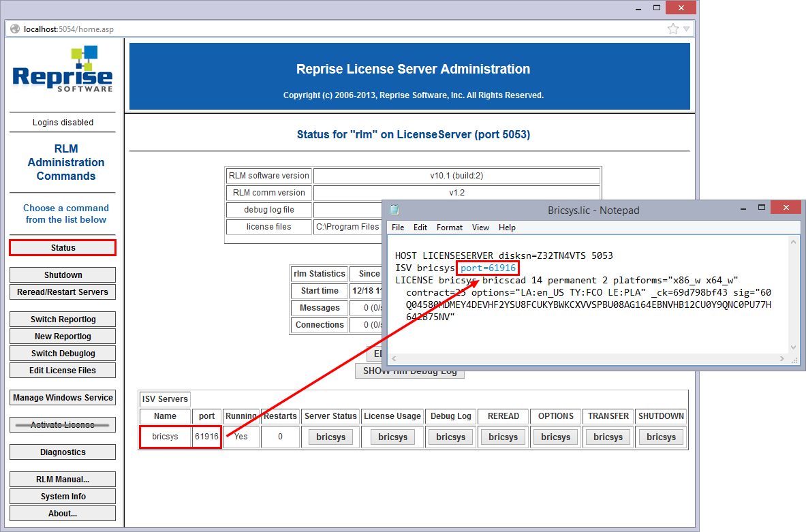
Task: Open the View menu in Notepad
Action: click(x=480, y=228)
